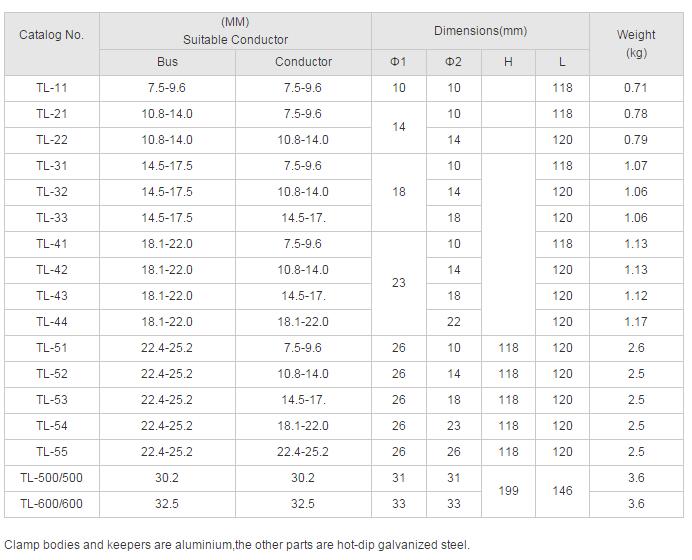Click the merged 199 H dimension cell
Screen dimensions: 692x560
click(x=508, y=491)
